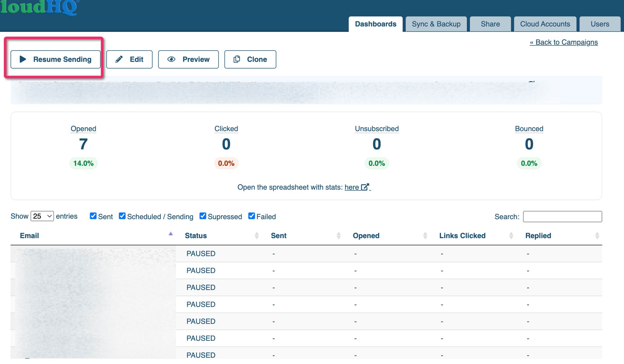Click the eye icon on Preview

171,59
